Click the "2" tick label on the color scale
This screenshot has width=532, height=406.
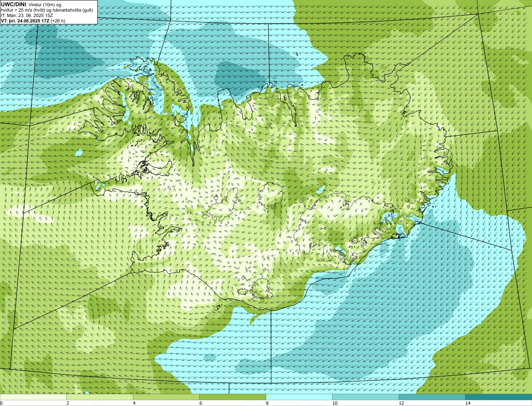(x=67, y=403)
